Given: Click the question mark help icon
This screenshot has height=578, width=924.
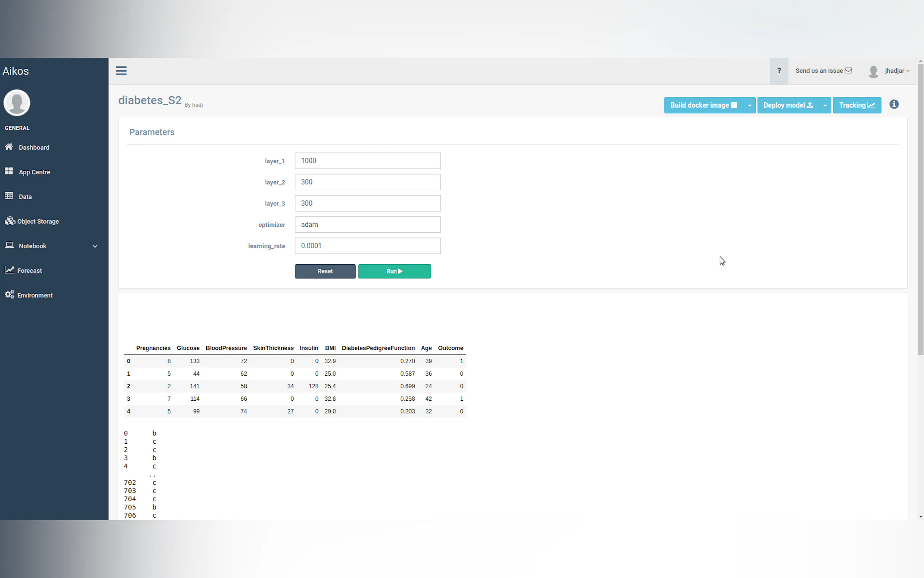Looking at the screenshot, I should [x=779, y=71].
